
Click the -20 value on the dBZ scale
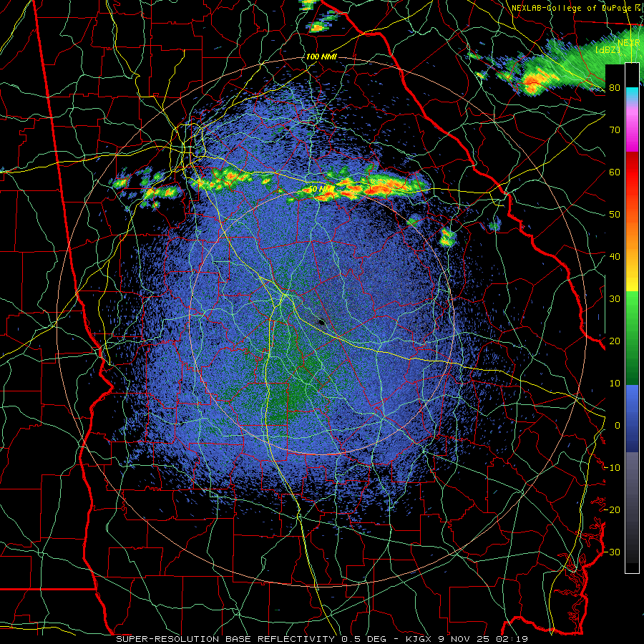coord(612,509)
